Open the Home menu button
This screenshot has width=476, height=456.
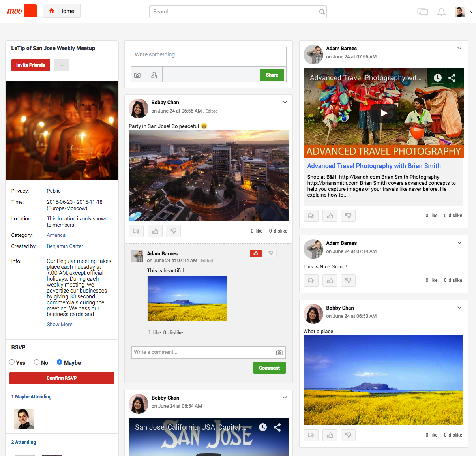(x=62, y=11)
